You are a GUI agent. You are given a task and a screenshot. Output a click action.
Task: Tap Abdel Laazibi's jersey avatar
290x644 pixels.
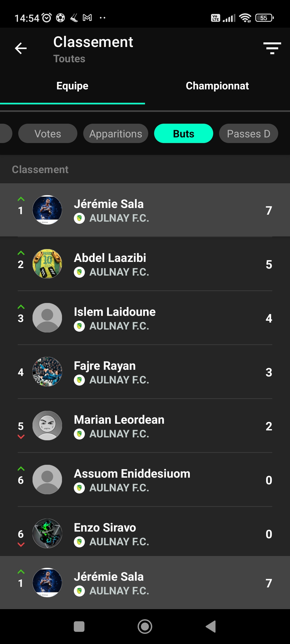pos(47,264)
